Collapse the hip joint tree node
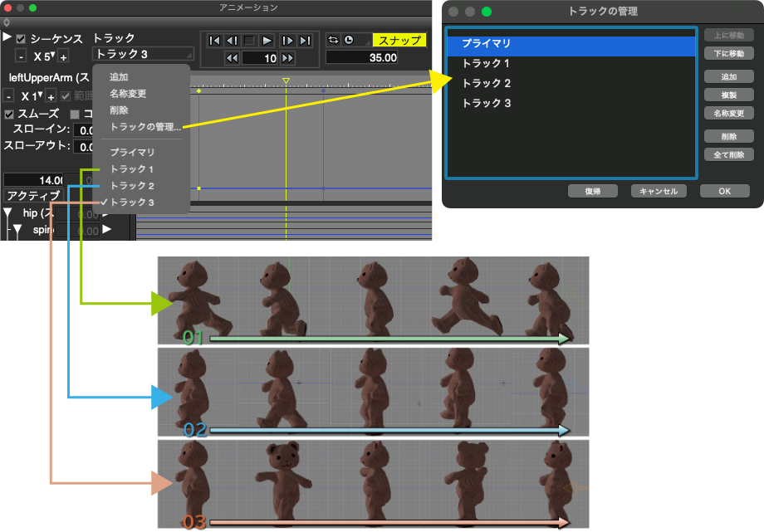The height and width of the screenshot is (532, 764). [x=7, y=213]
